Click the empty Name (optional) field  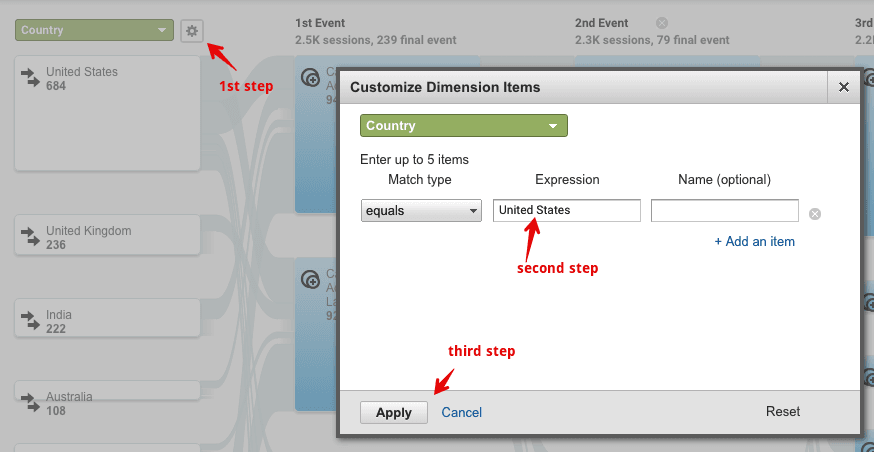pos(725,211)
